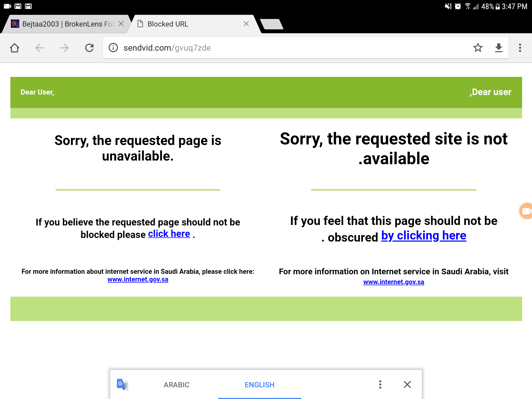This screenshot has height=399, width=532.
Task: Tap the download page icon
Action: click(498, 48)
